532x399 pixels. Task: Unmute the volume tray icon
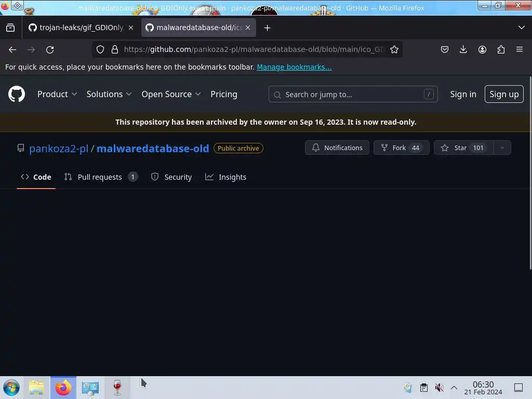click(439, 388)
